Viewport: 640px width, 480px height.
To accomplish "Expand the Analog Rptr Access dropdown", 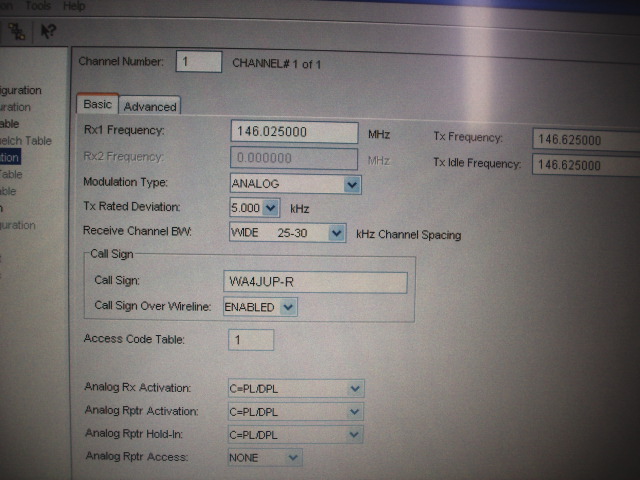I will coord(293,457).
